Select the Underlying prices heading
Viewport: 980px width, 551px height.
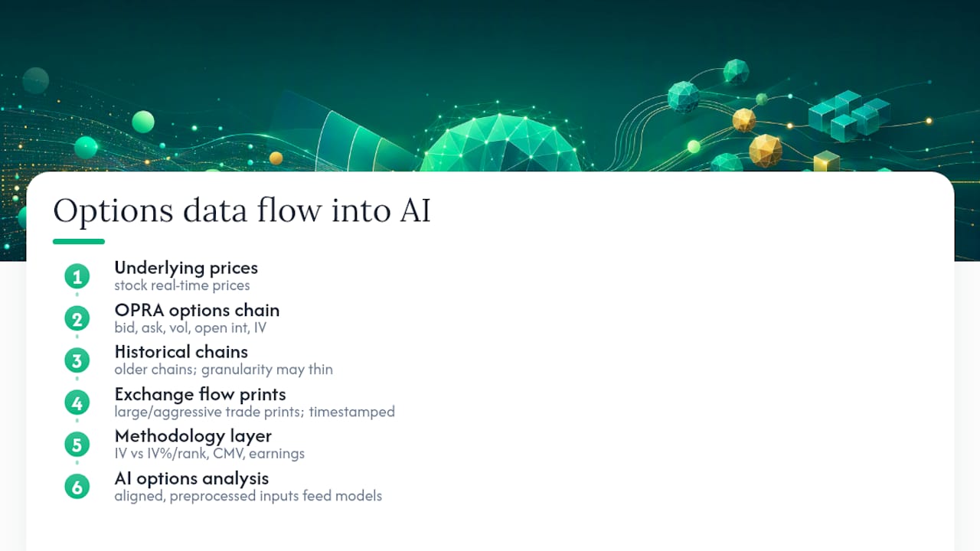pyautogui.click(x=186, y=268)
